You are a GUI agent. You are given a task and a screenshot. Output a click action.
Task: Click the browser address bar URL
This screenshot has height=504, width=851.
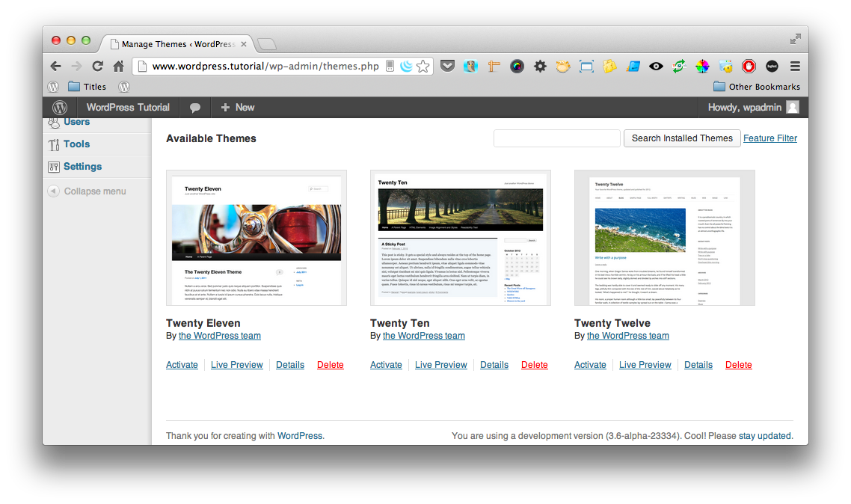[x=265, y=67]
